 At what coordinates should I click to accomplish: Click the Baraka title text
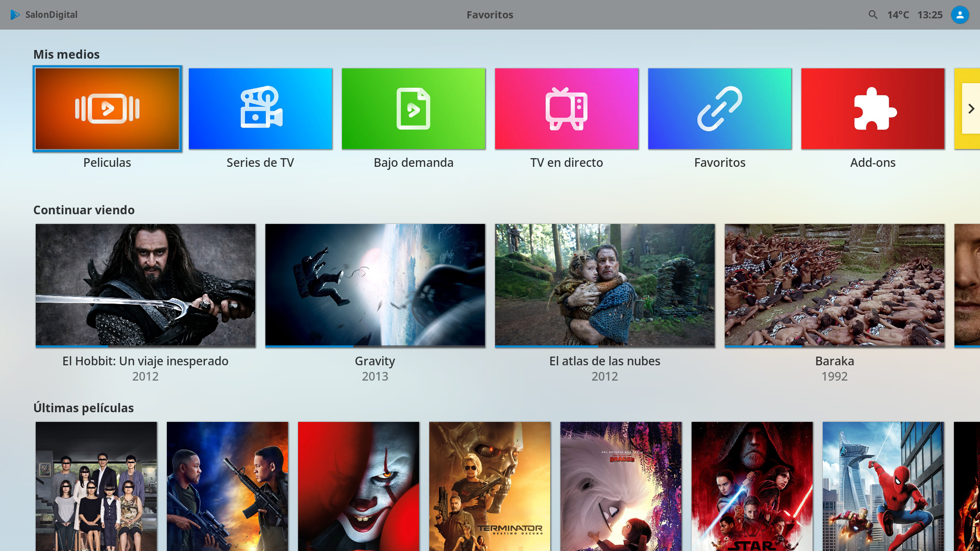pyautogui.click(x=835, y=361)
